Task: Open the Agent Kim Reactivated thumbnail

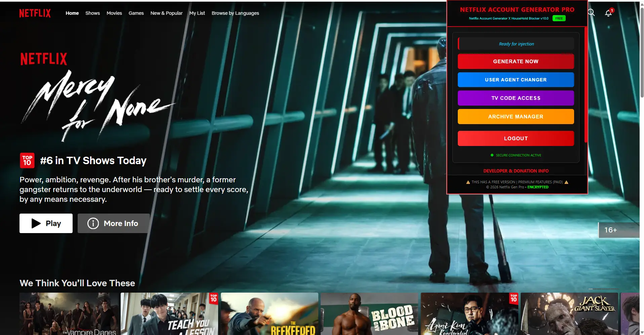Action: coord(470,314)
